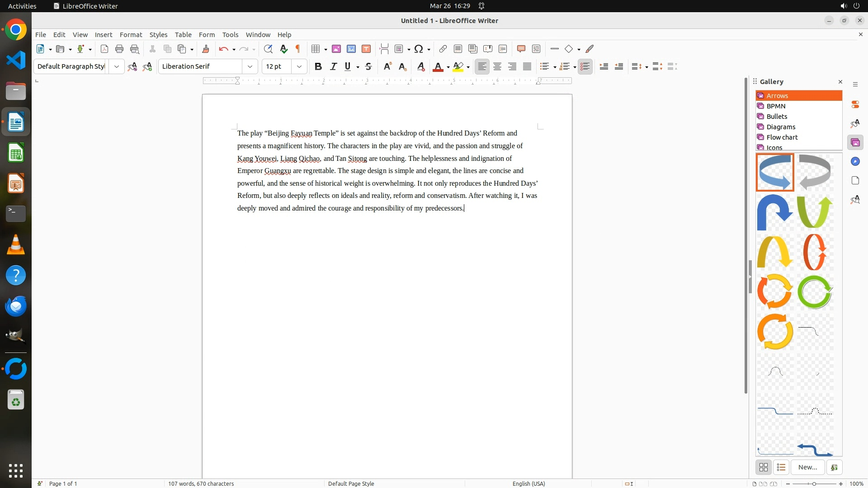This screenshot has width=868, height=488.
Task: Insert a hyperlink using the link icon
Action: [x=443, y=49]
